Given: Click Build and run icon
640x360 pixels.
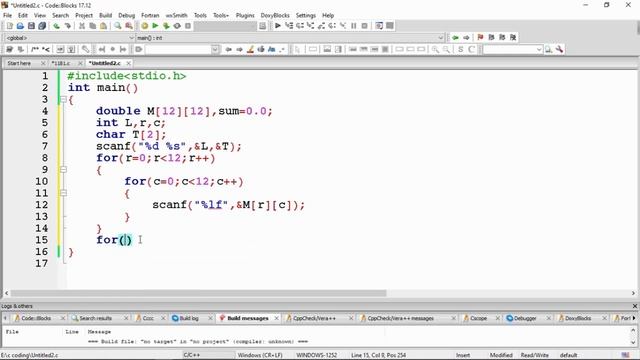Looking at the screenshot, I should (166, 26).
